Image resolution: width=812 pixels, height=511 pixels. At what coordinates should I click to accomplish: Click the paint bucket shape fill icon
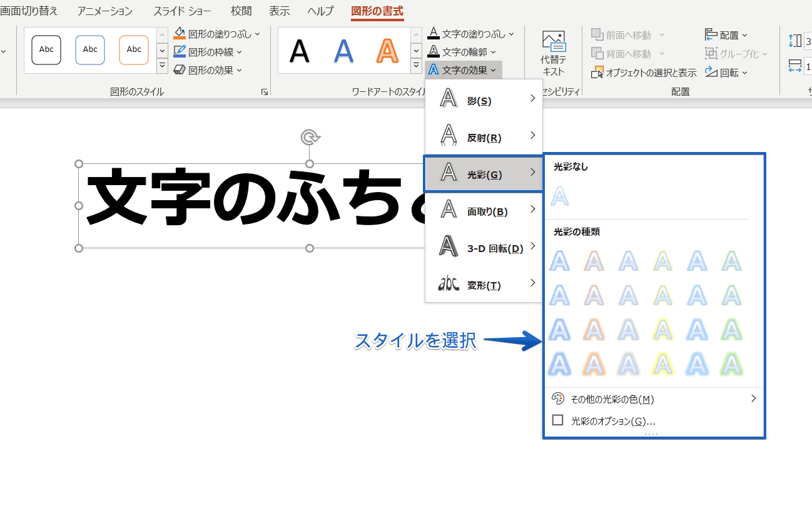[x=180, y=34]
